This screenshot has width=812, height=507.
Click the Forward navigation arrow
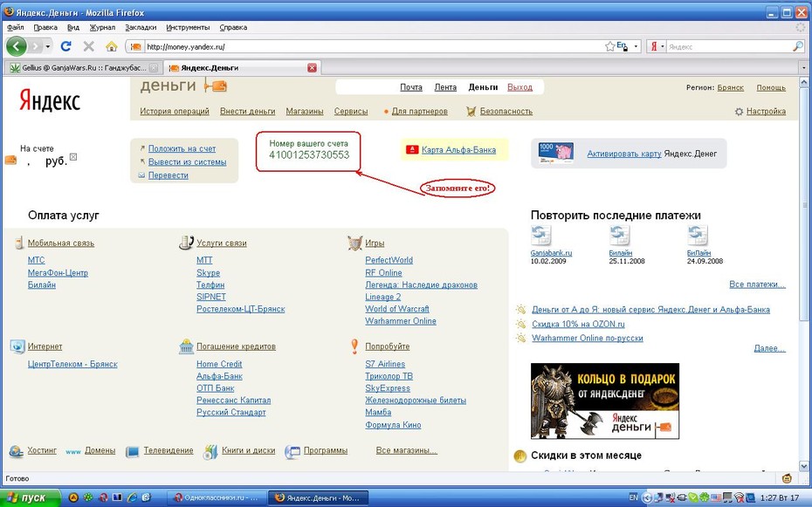coord(34,46)
